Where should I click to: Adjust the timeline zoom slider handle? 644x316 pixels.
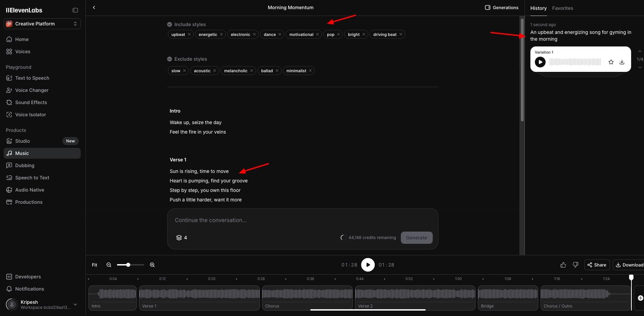[128, 265]
